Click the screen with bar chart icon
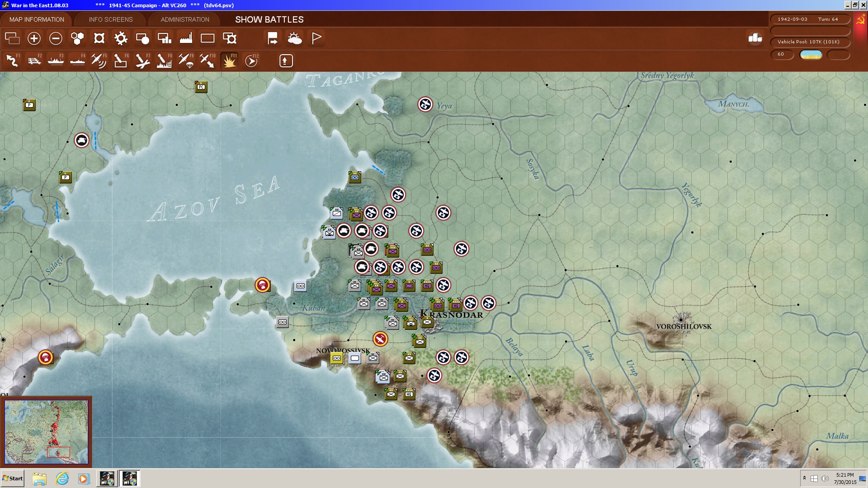 [164, 38]
